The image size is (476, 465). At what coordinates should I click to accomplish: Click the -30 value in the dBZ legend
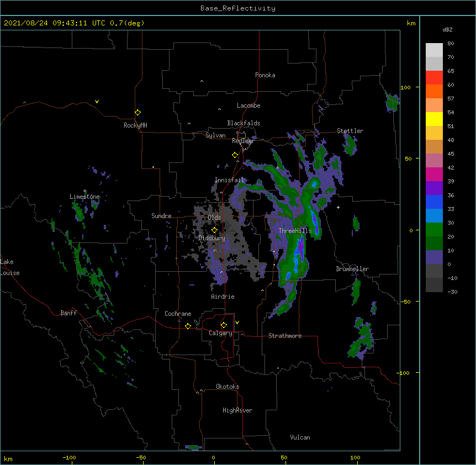click(452, 292)
